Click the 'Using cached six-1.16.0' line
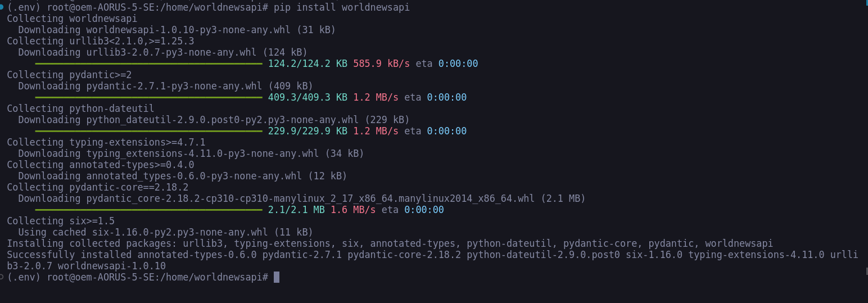The height and width of the screenshot is (303, 868). click(165, 232)
